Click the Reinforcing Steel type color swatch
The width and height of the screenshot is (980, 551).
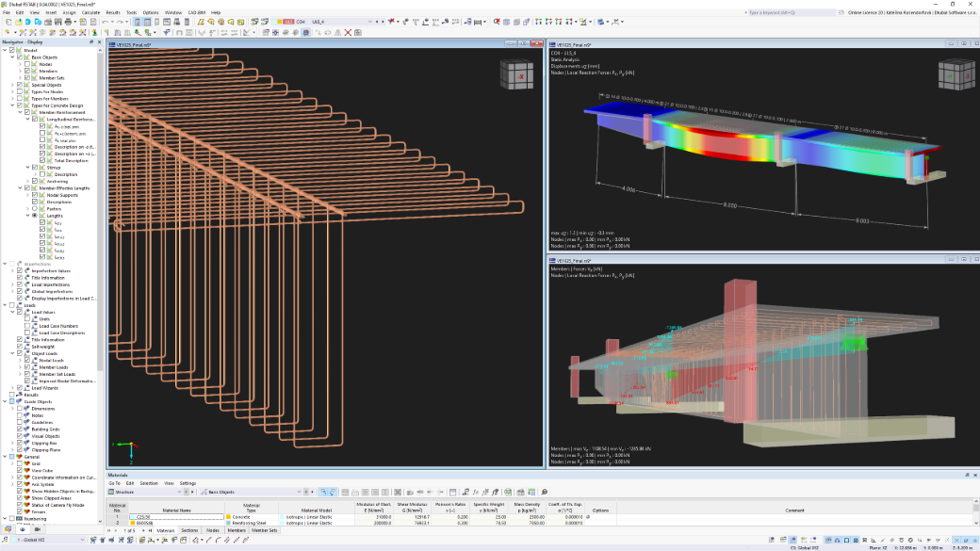(x=229, y=523)
